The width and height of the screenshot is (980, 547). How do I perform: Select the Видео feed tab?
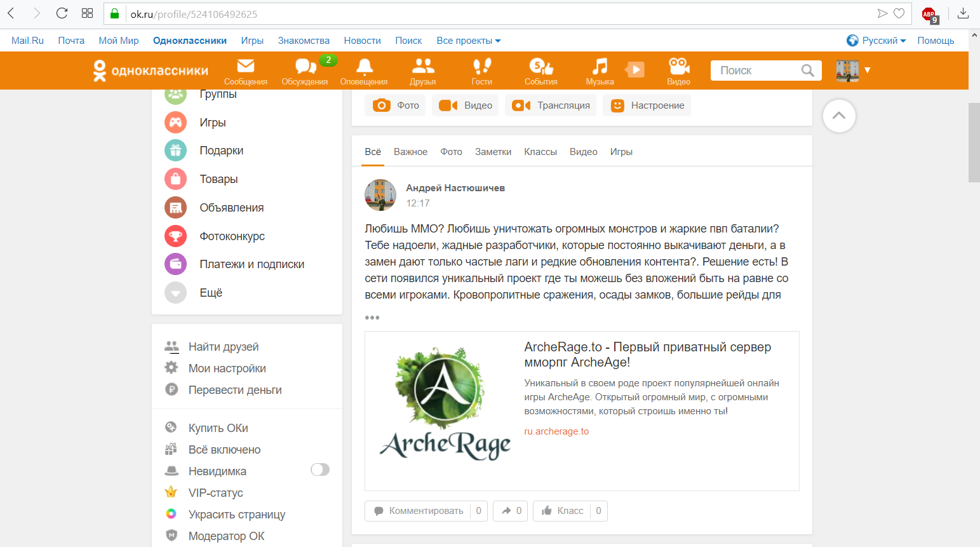click(x=584, y=152)
